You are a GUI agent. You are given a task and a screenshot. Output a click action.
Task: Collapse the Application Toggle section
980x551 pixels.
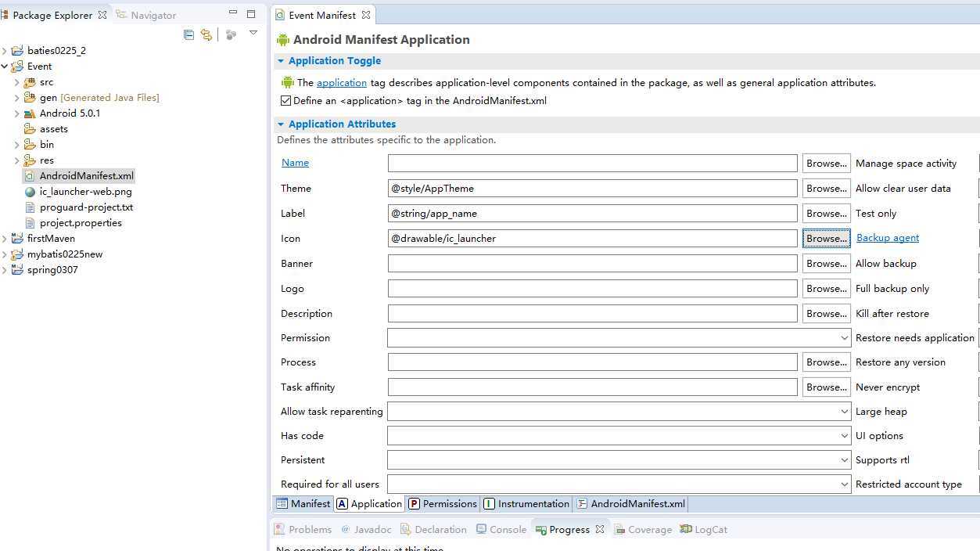coord(281,61)
